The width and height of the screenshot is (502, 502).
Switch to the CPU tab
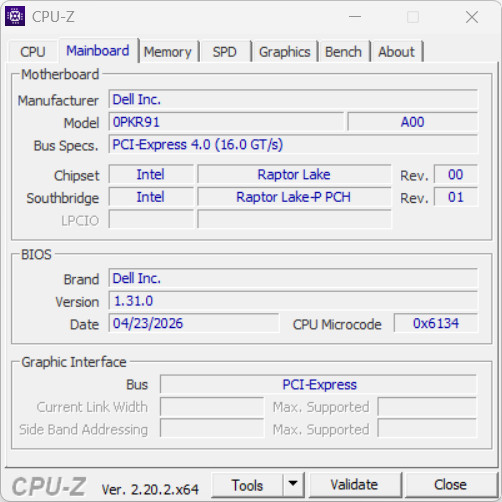pos(33,52)
